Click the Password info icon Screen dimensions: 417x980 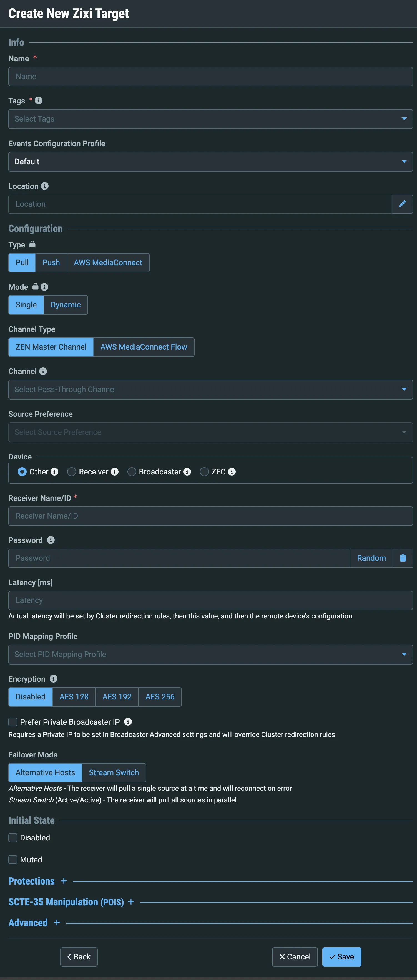coord(51,540)
